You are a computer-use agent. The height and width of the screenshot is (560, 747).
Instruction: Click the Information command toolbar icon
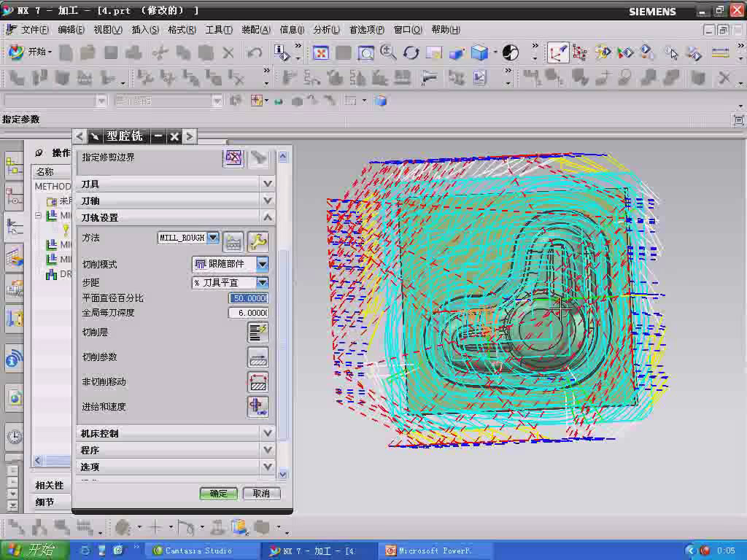(282, 52)
